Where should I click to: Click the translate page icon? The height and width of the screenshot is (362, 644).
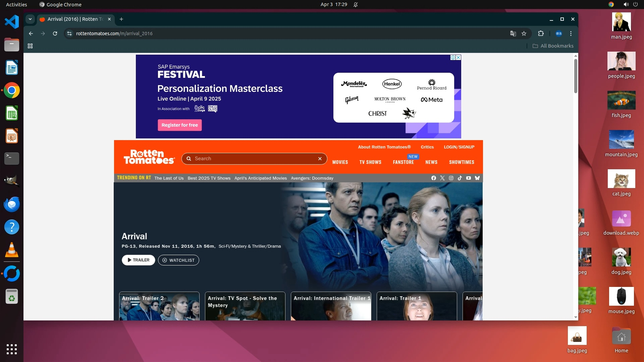(x=513, y=34)
